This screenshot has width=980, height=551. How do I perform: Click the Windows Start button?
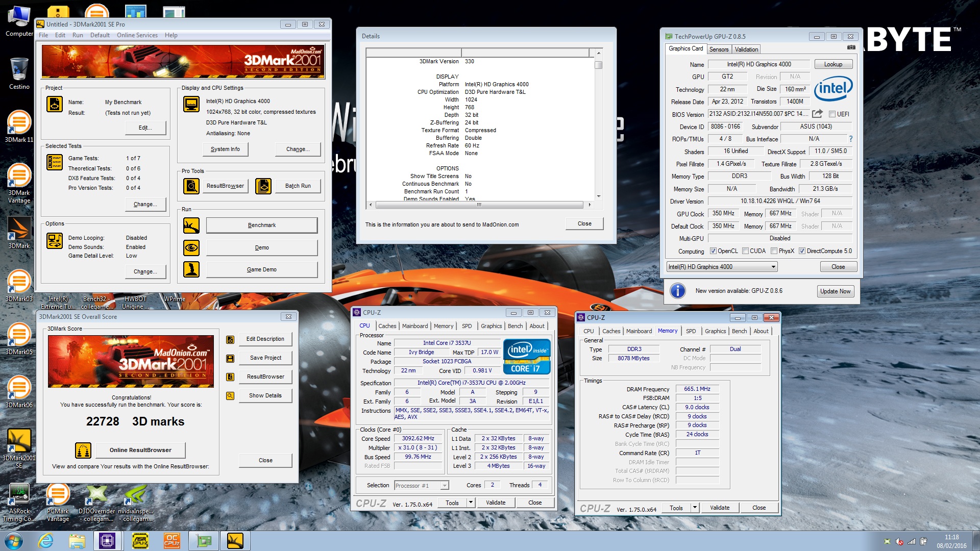14,541
